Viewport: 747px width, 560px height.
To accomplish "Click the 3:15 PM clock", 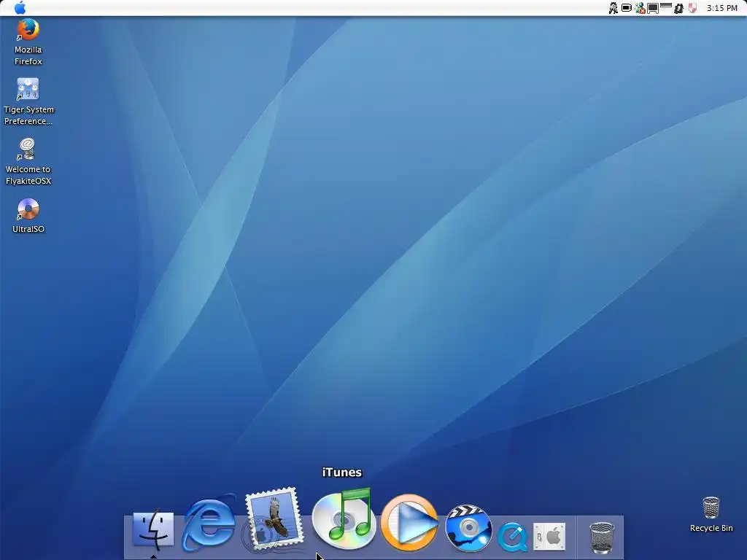I will point(721,8).
